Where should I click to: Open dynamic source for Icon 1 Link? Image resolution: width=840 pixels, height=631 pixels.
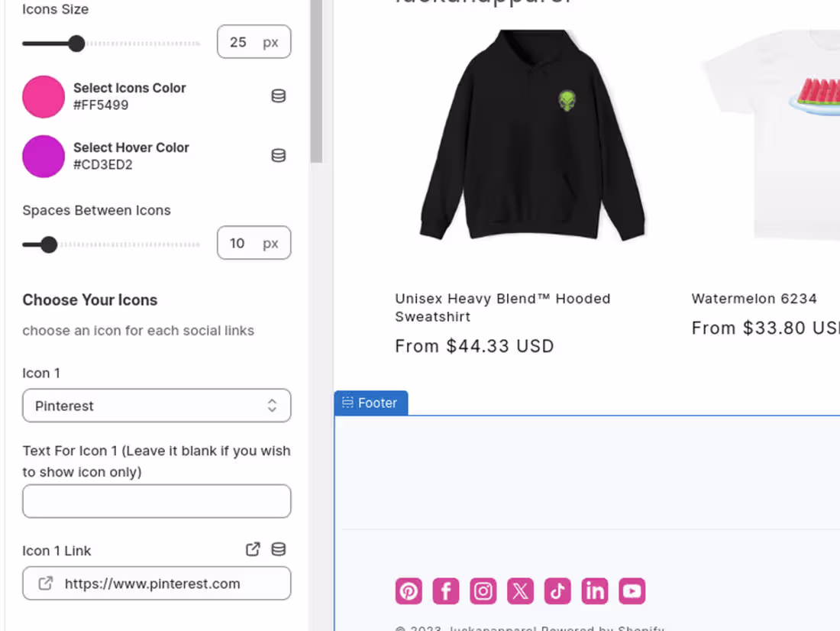tap(279, 548)
